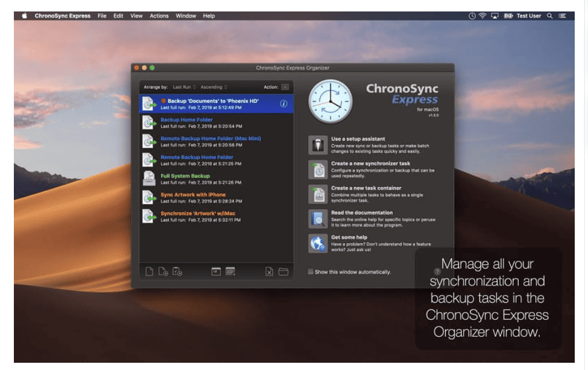This screenshot has width=588, height=370.
Task: Minimize the Organizer window with the yellow button
Action: [144, 68]
